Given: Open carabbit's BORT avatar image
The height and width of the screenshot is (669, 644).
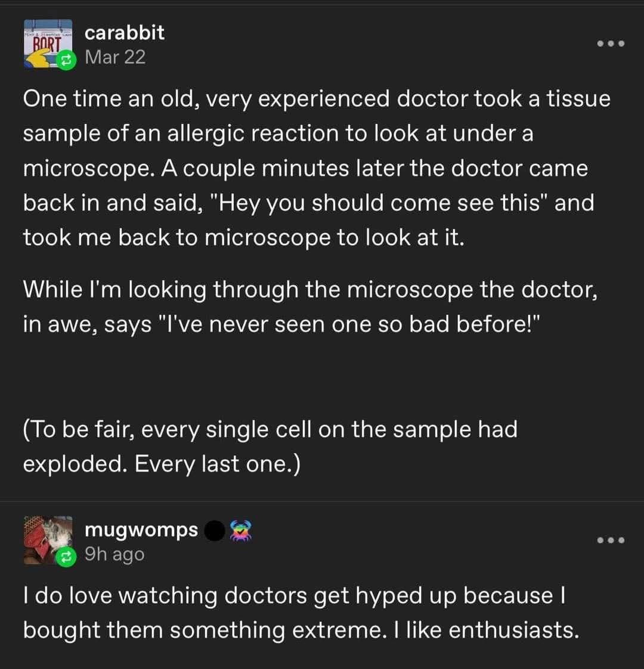Looking at the screenshot, I should click(48, 44).
